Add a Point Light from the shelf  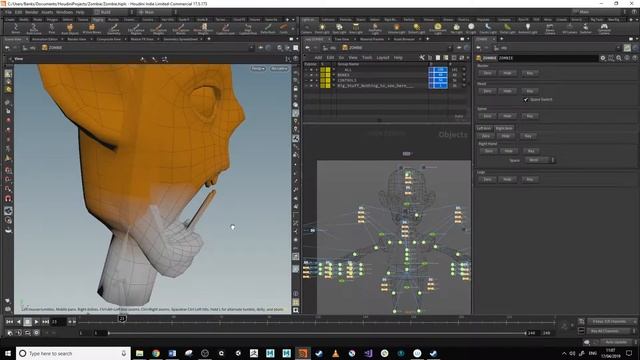click(322, 29)
